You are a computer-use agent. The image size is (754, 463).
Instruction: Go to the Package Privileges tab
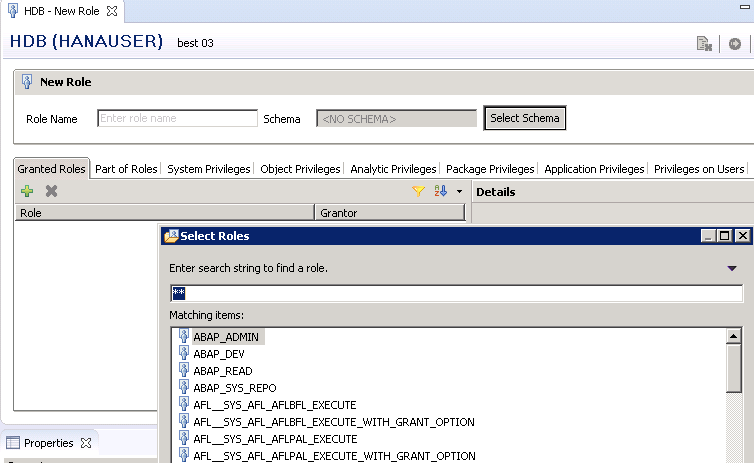point(490,169)
